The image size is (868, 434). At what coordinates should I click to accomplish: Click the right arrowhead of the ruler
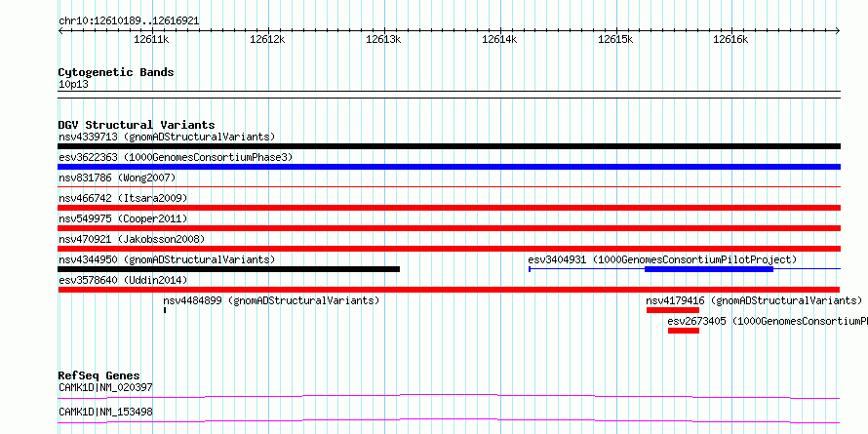tap(838, 30)
